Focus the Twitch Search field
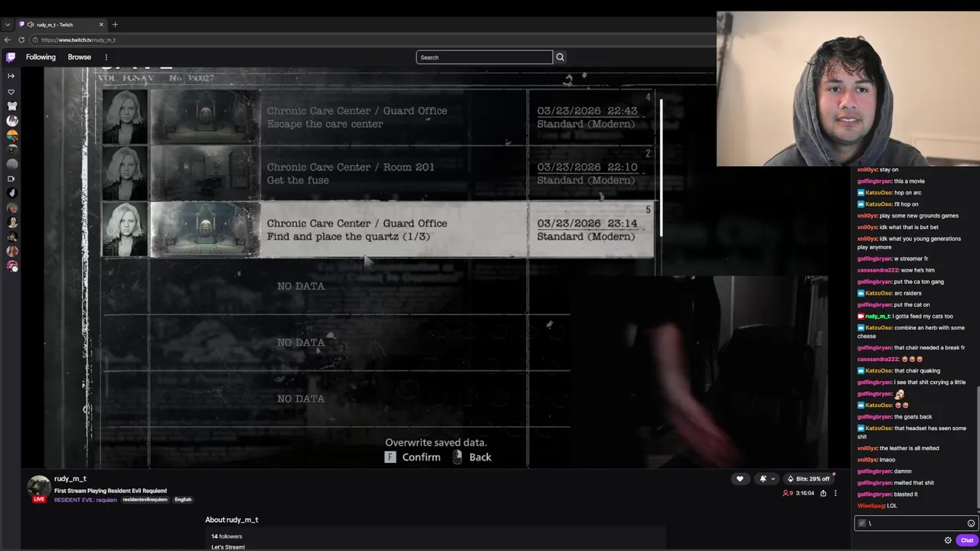Screen dimensions: 980x551 [484, 57]
